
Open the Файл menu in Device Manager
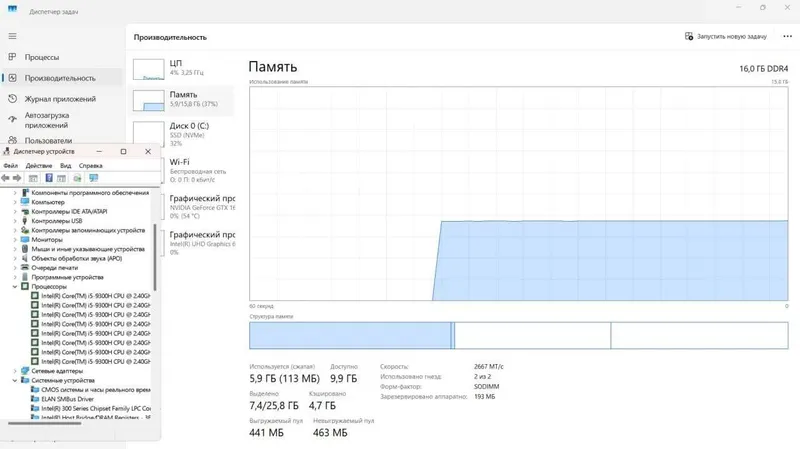pyautogui.click(x=10, y=165)
